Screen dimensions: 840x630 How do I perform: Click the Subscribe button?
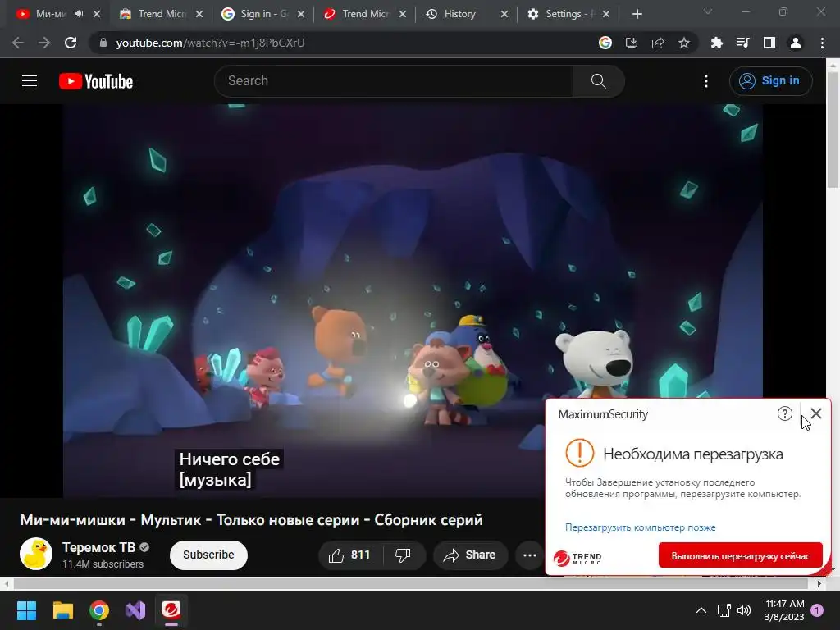coord(208,555)
